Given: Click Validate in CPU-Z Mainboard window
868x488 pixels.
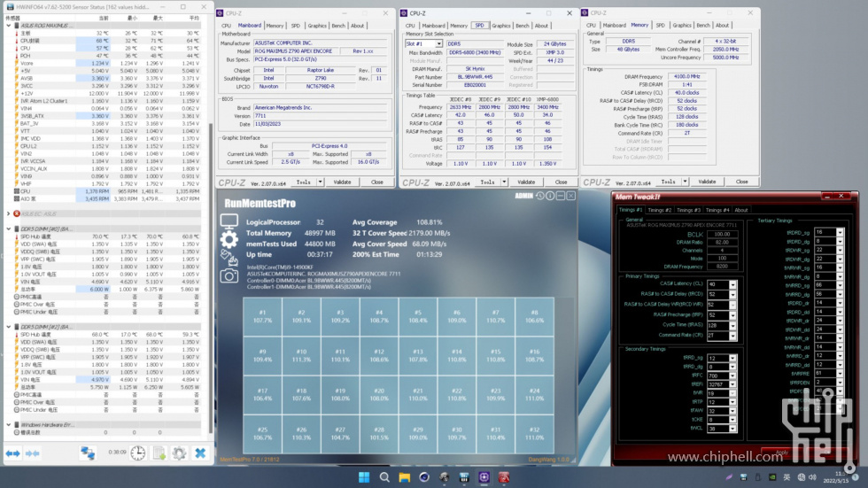Looking at the screenshot, I should [x=342, y=182].
